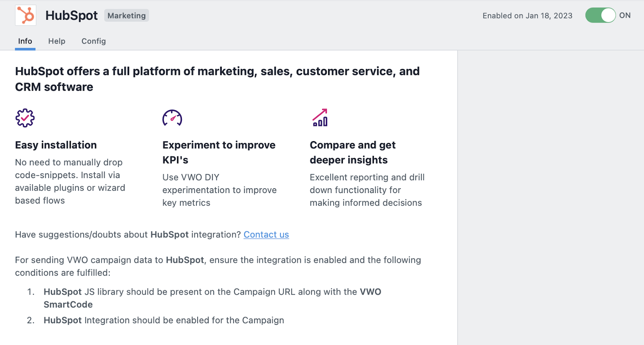Click the 'For sending VWO campaign data' paragraph
The width and height of the screenshot is (644, 345).
218,266
